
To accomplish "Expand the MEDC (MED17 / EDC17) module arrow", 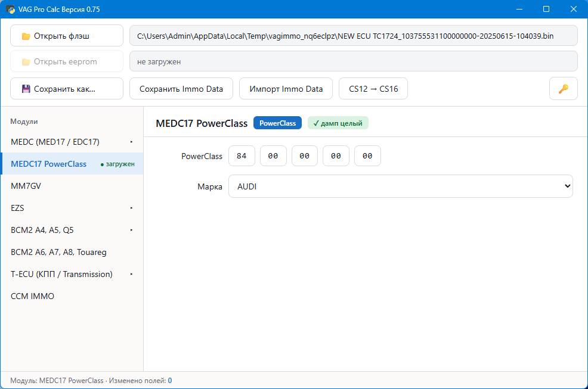I will [131, 142].
